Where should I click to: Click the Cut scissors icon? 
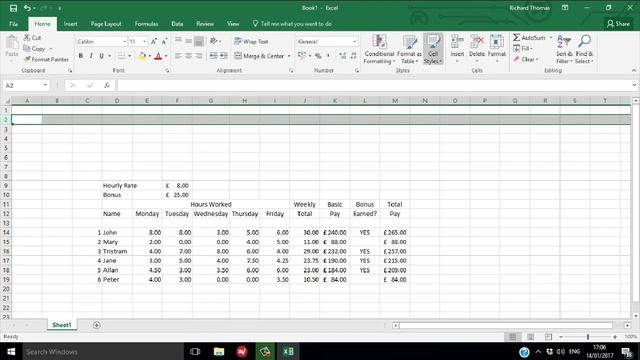coord(27,38)
